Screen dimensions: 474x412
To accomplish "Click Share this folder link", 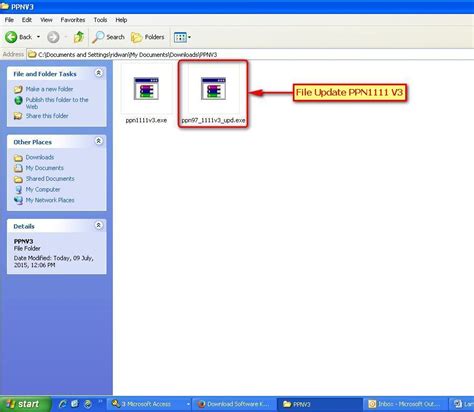I will coord(47,116).
